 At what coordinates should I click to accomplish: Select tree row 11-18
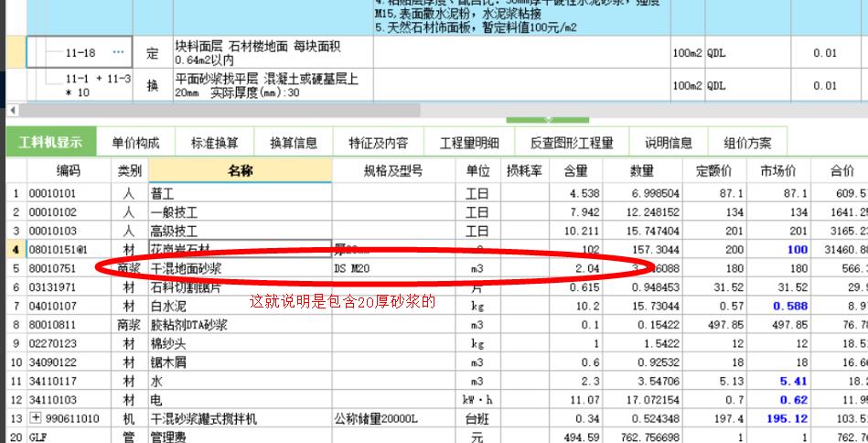point(80,52)
